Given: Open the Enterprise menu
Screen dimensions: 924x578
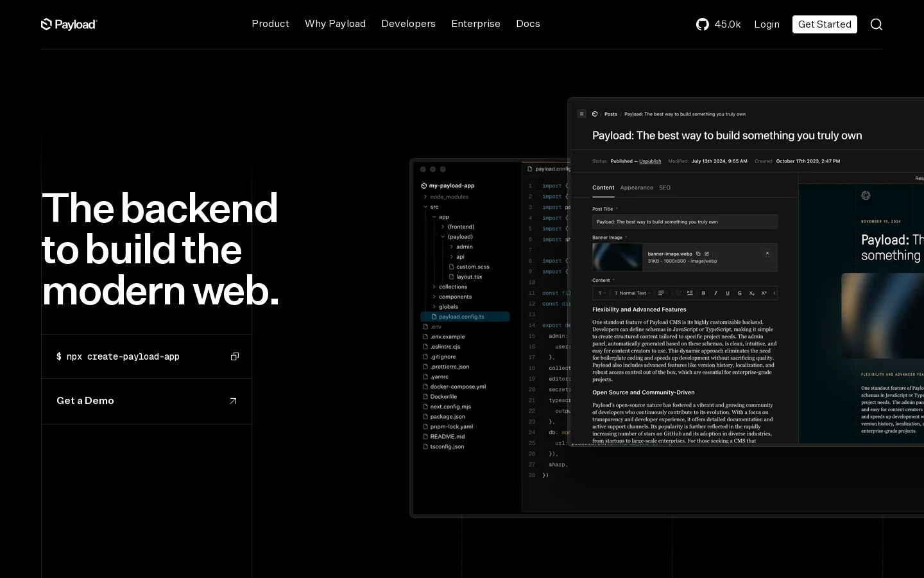Looking at the screenshot, I should point(475,24).
